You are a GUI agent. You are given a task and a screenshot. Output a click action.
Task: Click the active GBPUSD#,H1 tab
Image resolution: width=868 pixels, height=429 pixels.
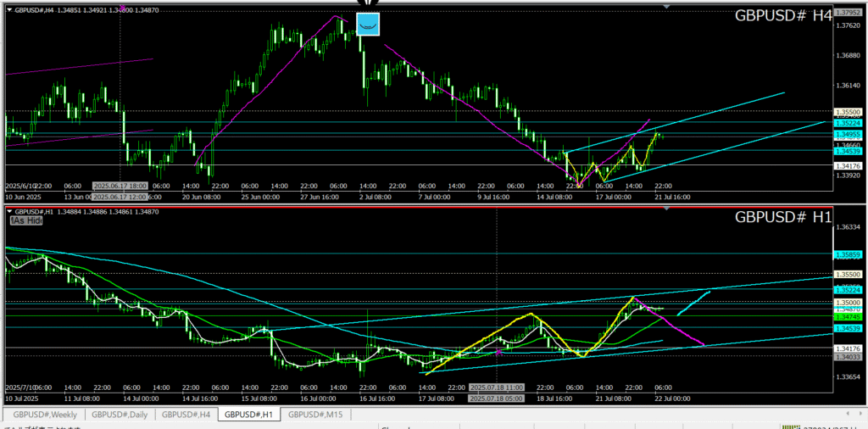[x=248, y=415]
